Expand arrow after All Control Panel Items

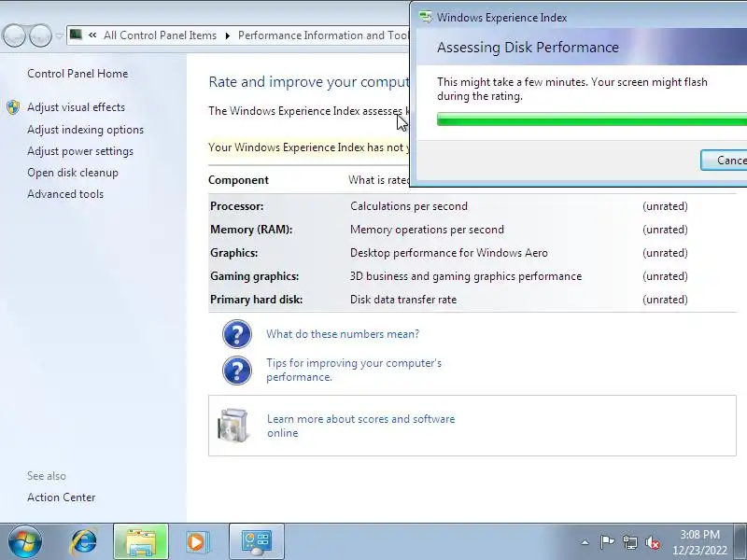coord(228,35)
